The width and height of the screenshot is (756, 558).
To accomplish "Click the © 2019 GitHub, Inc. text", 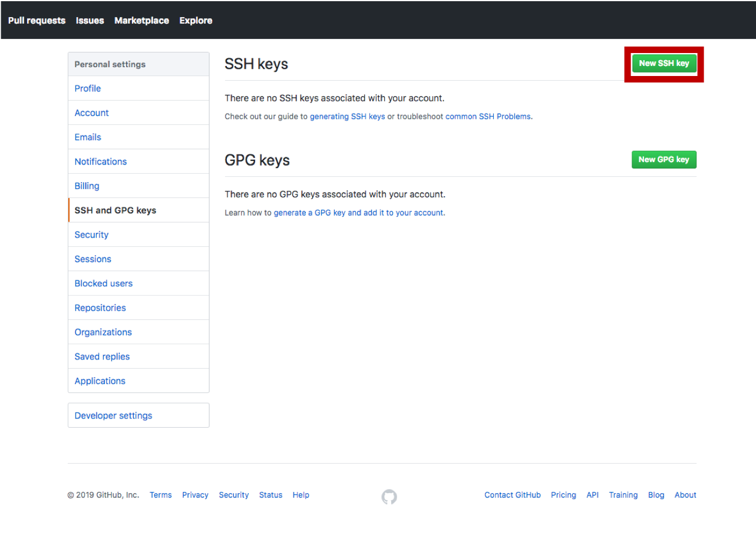I will [103, 495].
